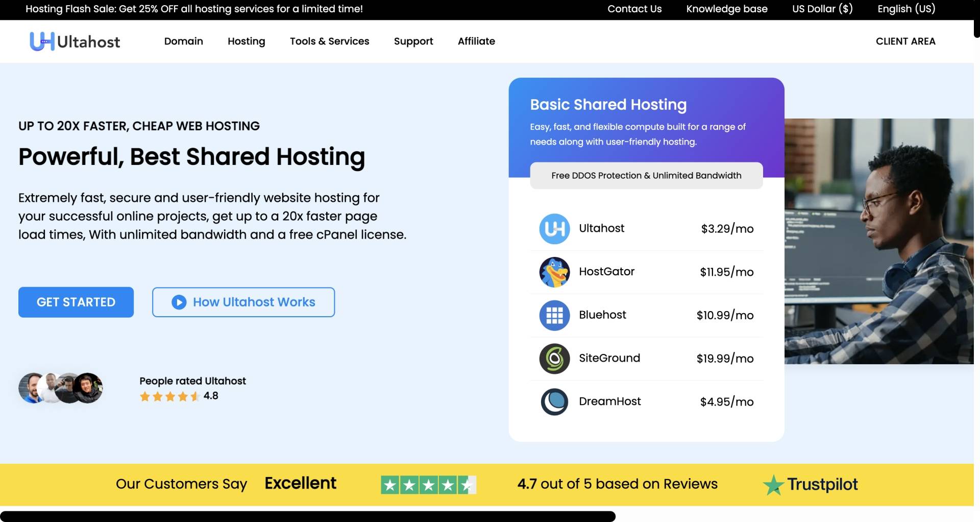The height and width of the screenshot is (522, 980).
Task: Open the Hosting menu
Action: [246, 41]
